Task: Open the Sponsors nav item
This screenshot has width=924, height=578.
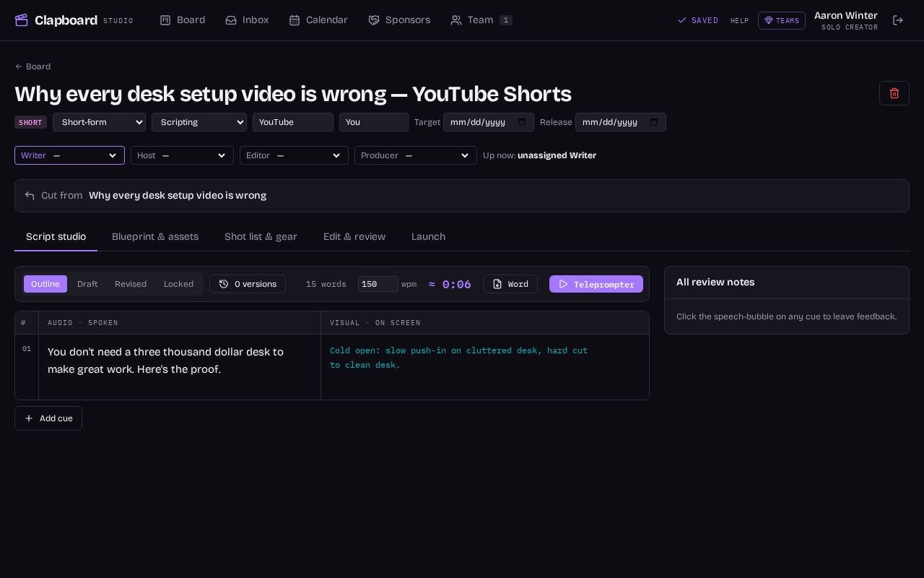Action: point(399,20)
